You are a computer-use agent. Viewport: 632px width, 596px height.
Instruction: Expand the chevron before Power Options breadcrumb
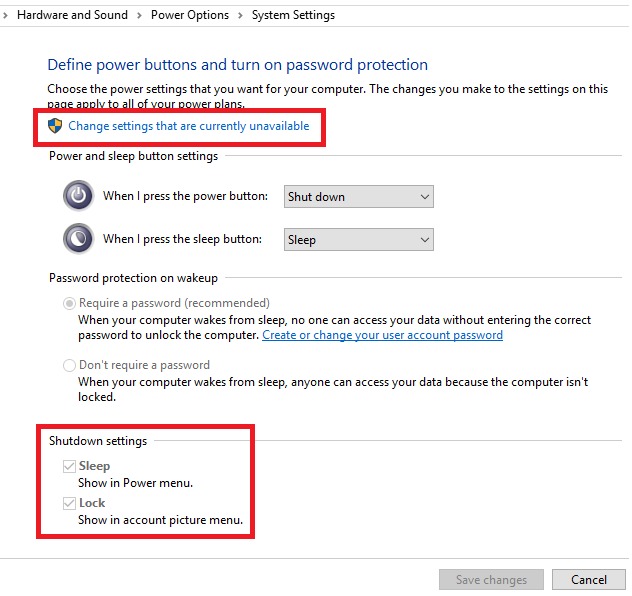tap(139, 15)
